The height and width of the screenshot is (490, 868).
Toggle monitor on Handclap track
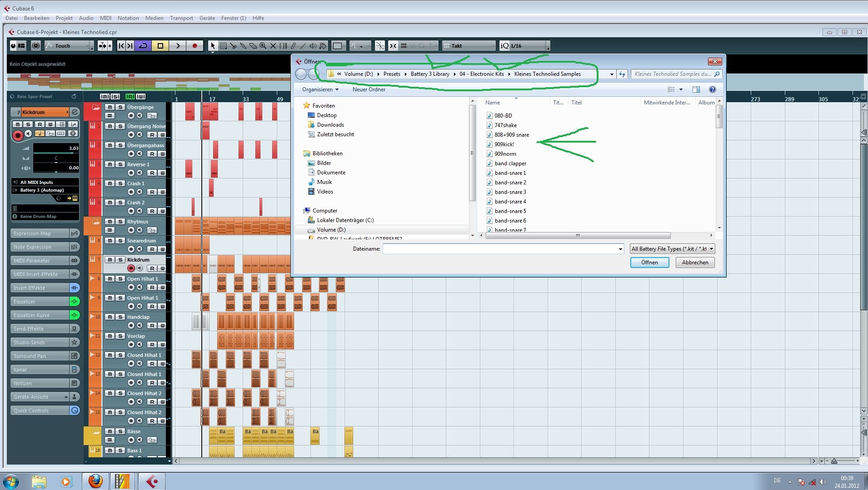tap(140, 326)
